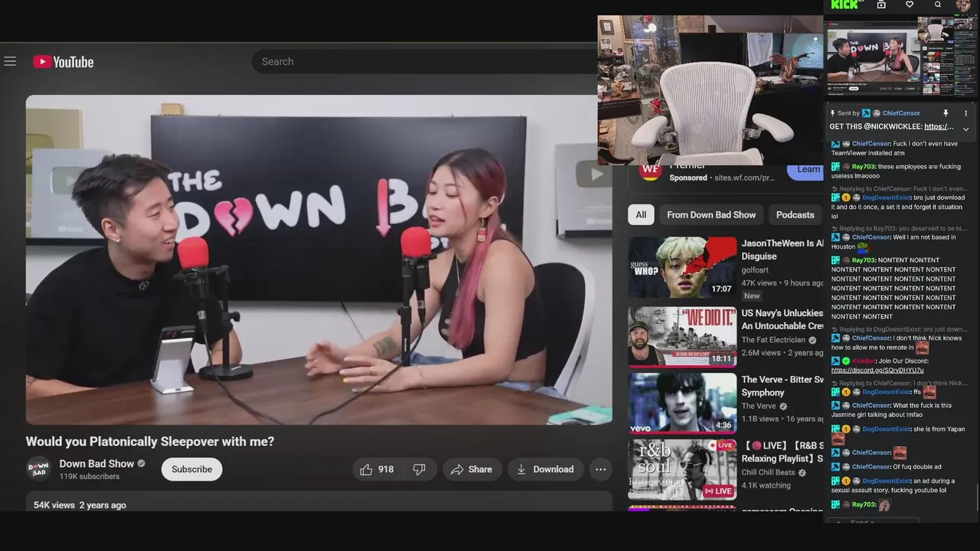Expand the 54K views description box
The width and height of the screenshot is (980, 551).
(x=319, y=501)
